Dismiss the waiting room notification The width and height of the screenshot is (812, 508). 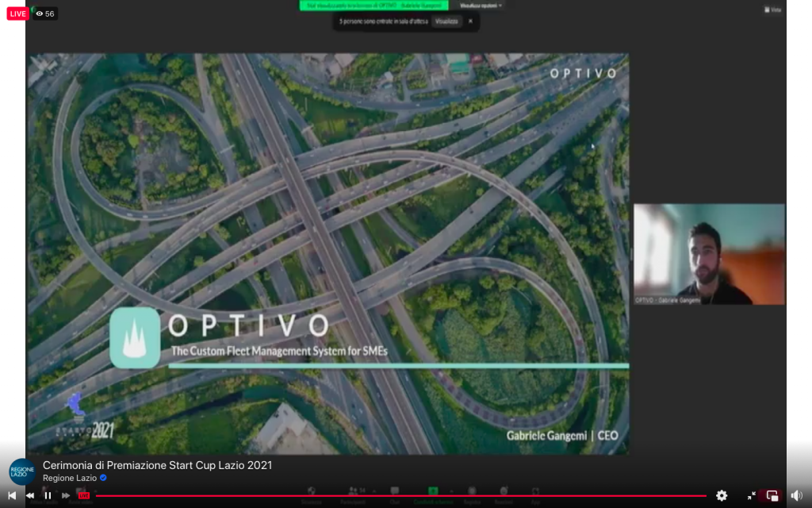[470, 21]
